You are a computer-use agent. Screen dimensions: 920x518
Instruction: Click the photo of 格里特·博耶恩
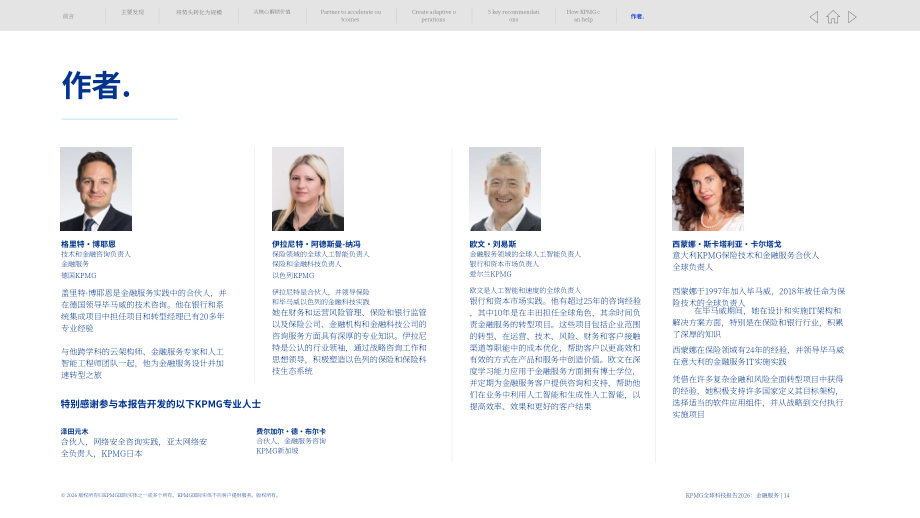point(96,189)
